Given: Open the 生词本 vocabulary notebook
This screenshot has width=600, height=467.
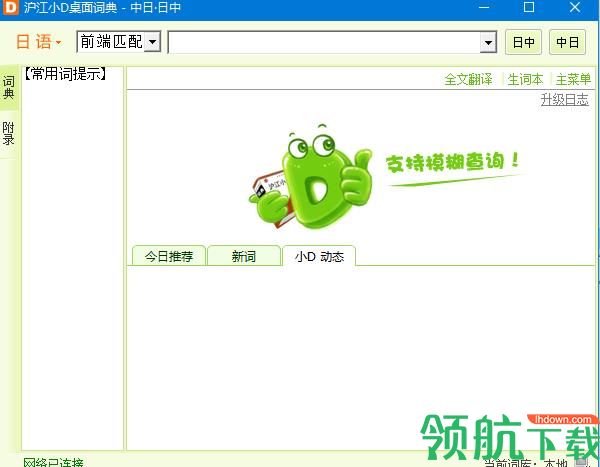Looking at the screenshot, I should pos(525,79).
